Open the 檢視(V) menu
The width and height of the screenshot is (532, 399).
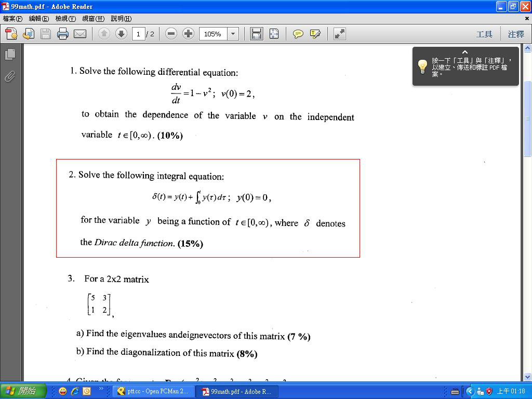point(65,19)
